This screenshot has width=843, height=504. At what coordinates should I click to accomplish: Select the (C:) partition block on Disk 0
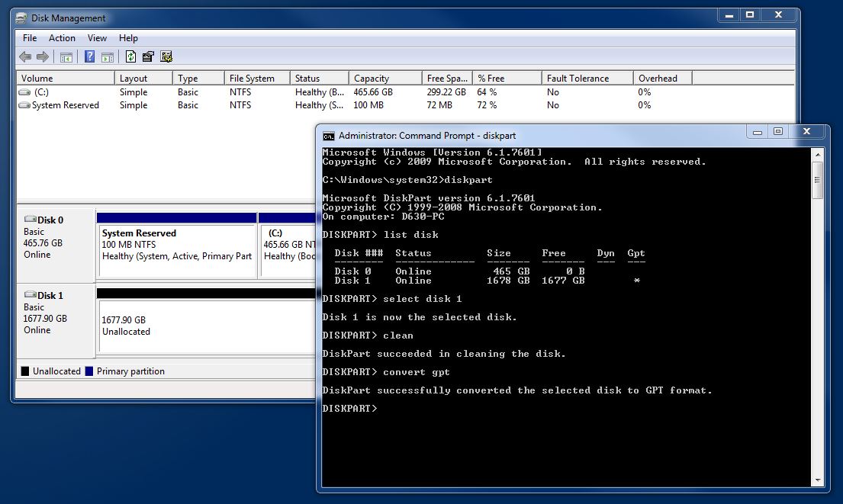pos(288,246)
